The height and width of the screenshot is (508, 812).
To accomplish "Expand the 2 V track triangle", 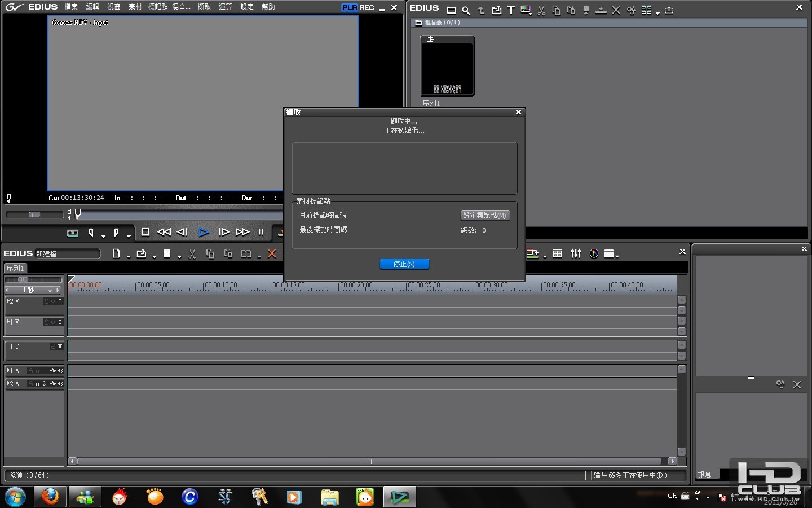I will [x=9, y=301].
